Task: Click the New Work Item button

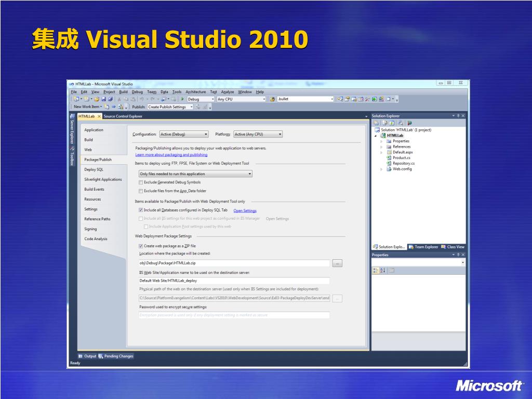Action: (x=88, y=107)
